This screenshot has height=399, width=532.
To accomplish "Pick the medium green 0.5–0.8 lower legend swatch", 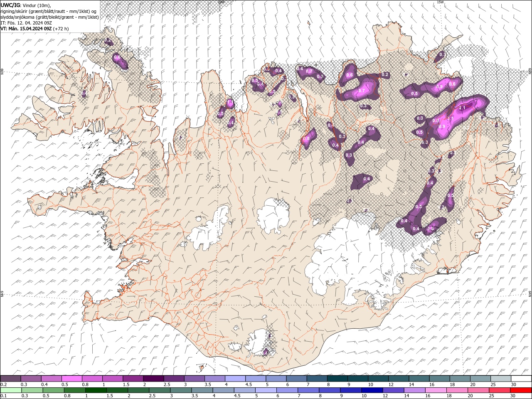I will [x=54, y=390].
